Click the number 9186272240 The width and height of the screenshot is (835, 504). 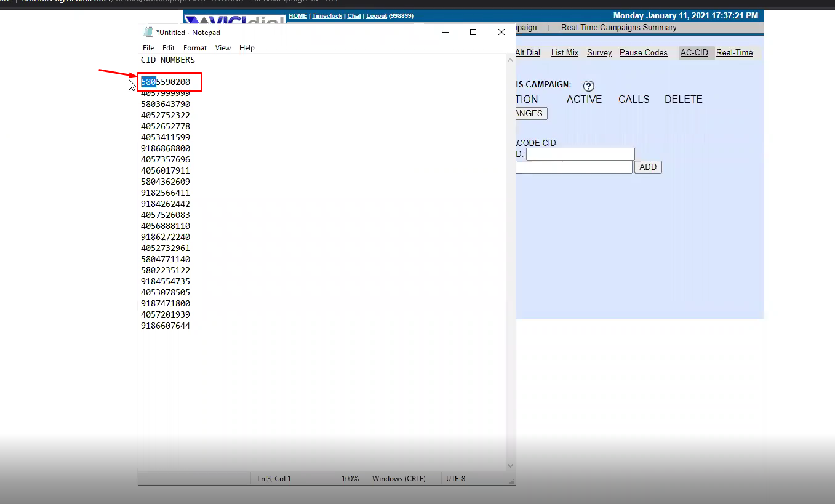coord(166,237)
